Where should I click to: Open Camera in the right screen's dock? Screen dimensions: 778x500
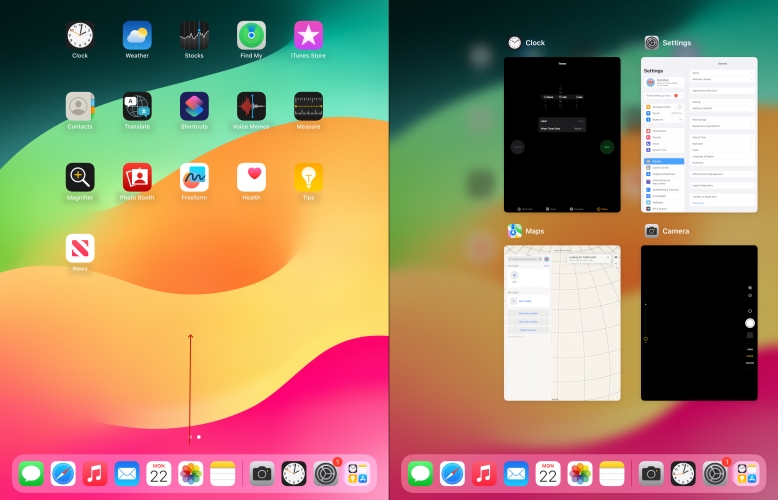(651, 474)
